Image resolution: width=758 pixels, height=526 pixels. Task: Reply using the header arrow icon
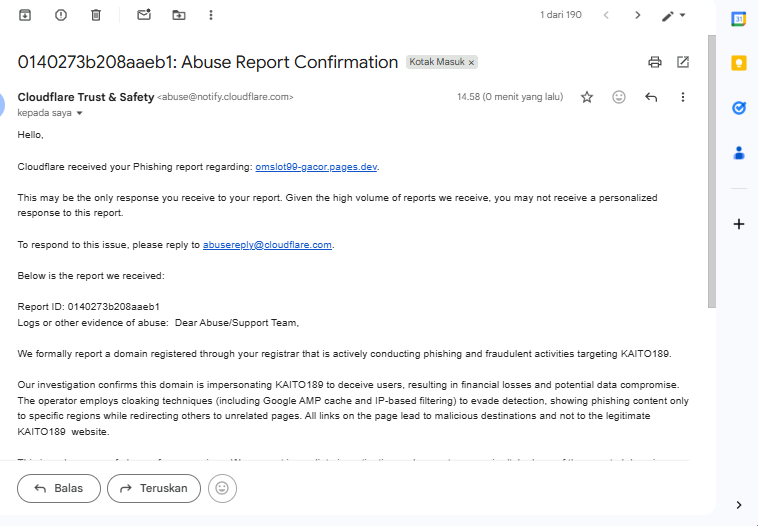651,97
